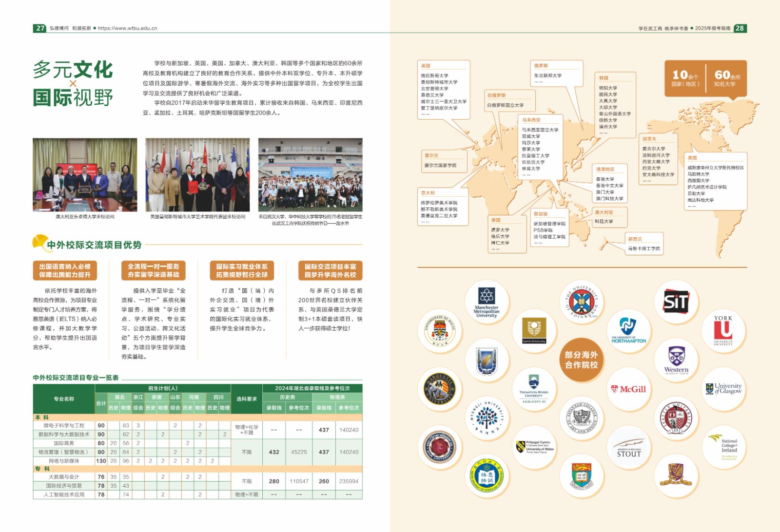780x532 pixels.
Task: Click the 国际交流项目丰富 orange heading
Action: pyautogui.click(x=331, y=270)
